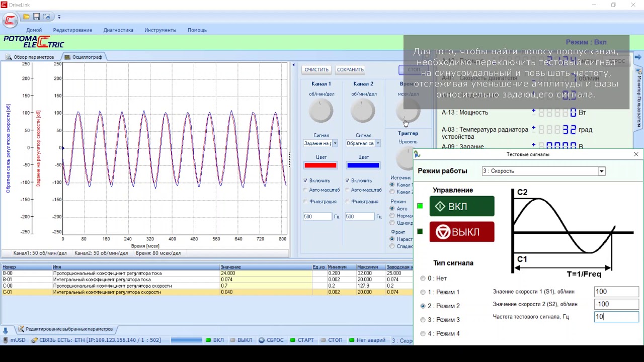The image size is (644, 362).
Task: Collapse oscilloscope panel with left arrow
Action: (293, 65)
